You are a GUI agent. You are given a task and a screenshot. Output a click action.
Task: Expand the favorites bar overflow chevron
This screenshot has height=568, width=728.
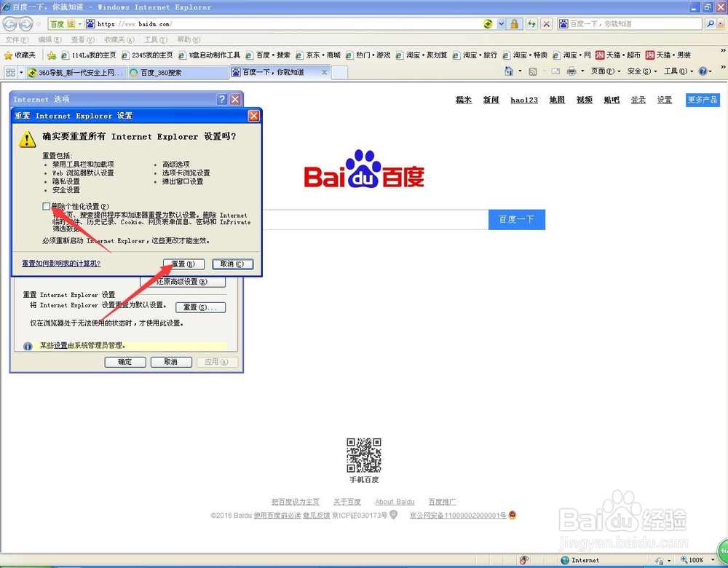pos(723,50)
